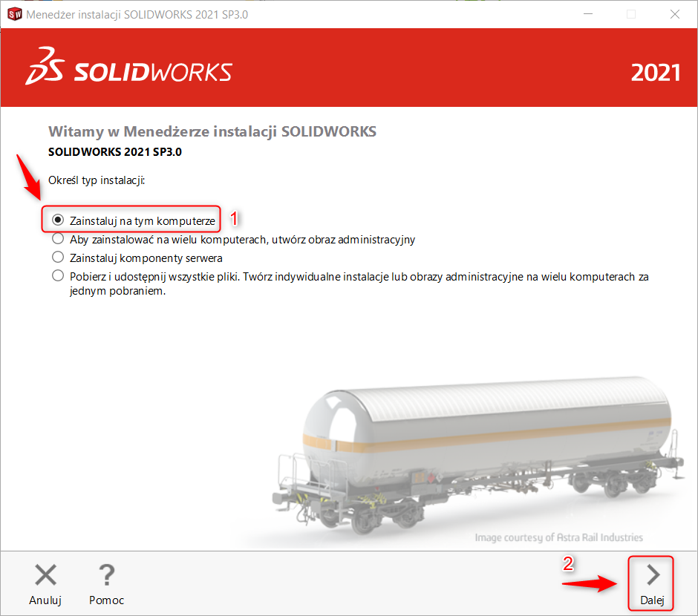Open Pomoc via the question mark icon

(106, 576)
